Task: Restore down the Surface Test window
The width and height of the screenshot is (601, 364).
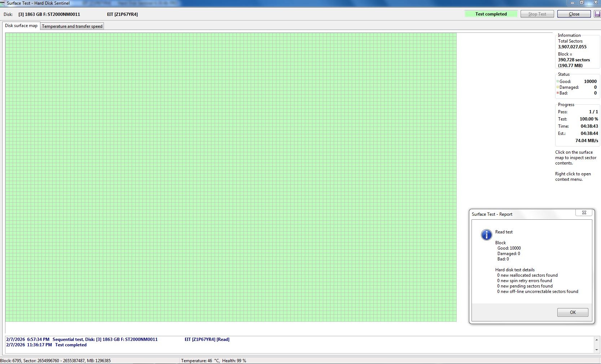Action: pos(582,3)
